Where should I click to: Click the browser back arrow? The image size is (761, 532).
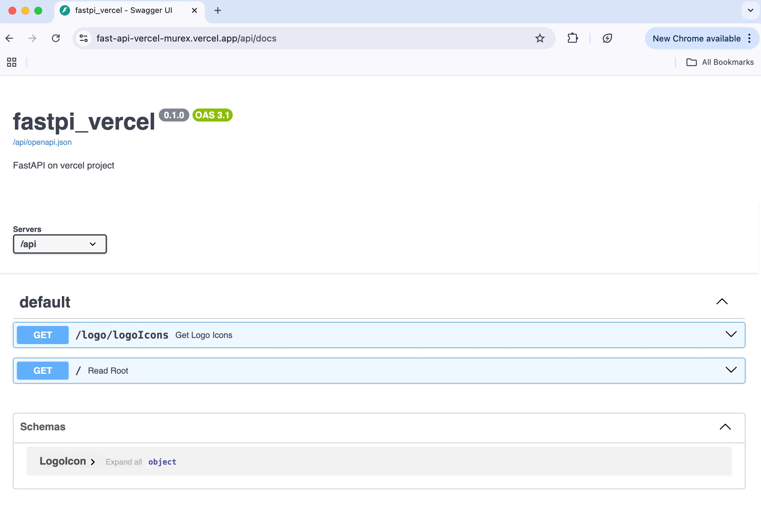(9, 39)
